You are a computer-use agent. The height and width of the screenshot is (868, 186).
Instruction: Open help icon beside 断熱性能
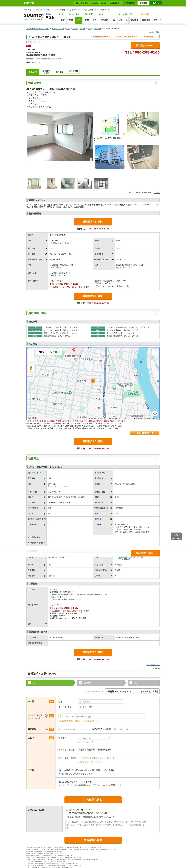pyautogui.click(x=111, y=519)
